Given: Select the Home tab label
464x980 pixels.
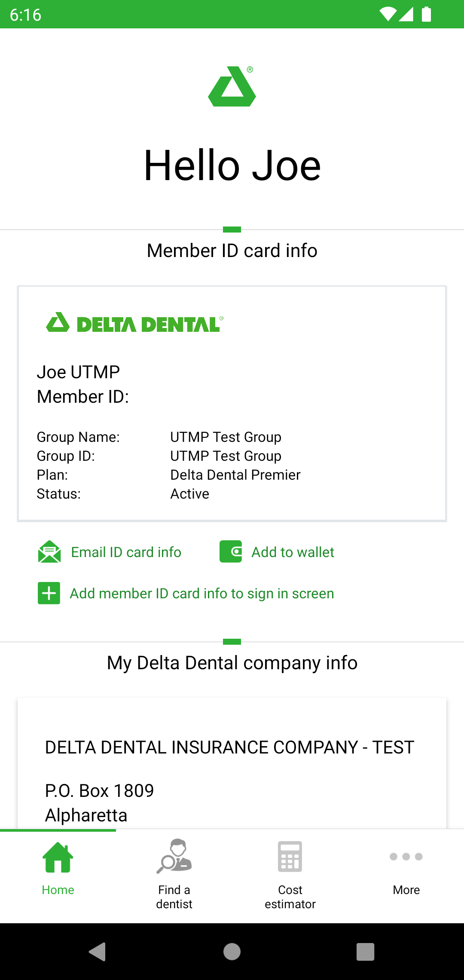Looking at the screenshot, I should click(x=58, y=890).
